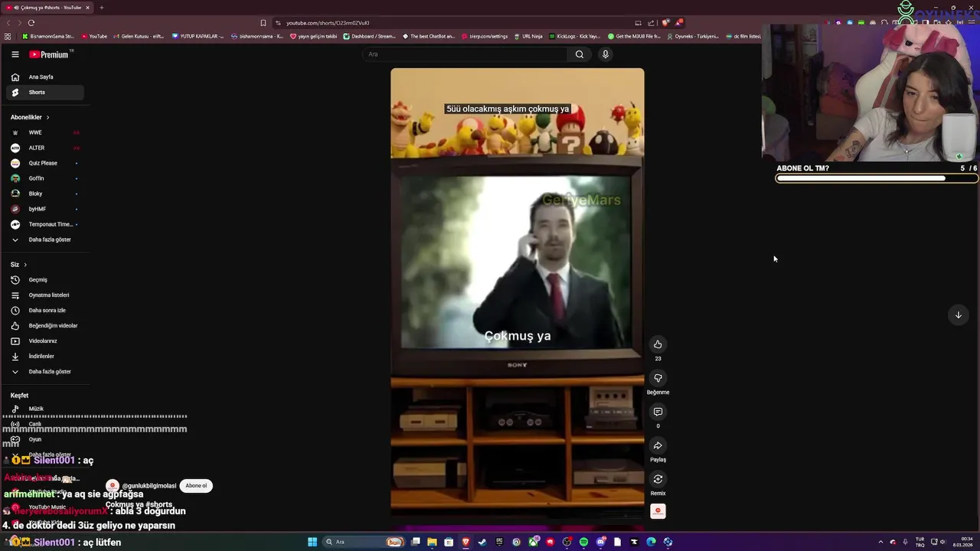Click the taskbar Ara search box
Image resolution: width=980 pixels, height=551 pixels.
click(x=363, y=542)
